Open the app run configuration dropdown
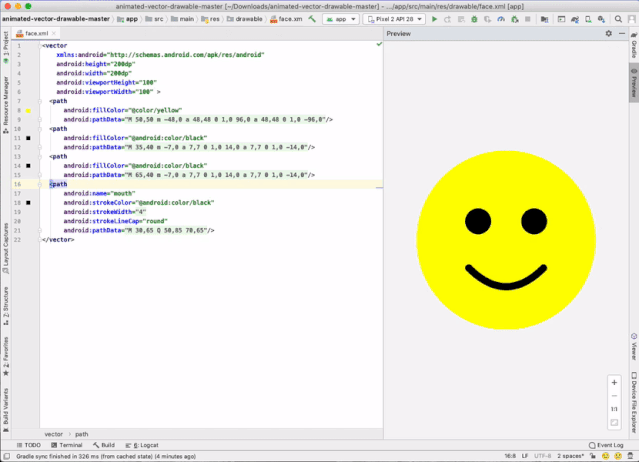The width and height of the screenshot is (639, 462). click(x=342, y=19)
